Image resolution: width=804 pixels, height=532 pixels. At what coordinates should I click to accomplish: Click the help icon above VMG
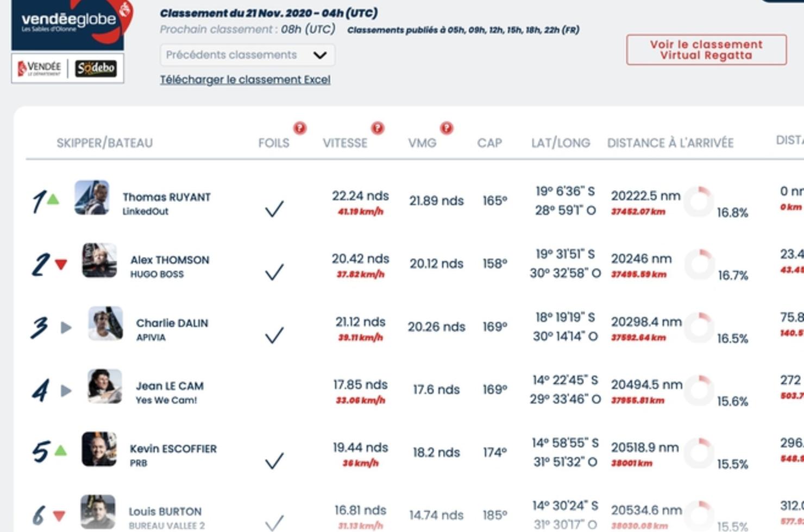coord(447,128)
